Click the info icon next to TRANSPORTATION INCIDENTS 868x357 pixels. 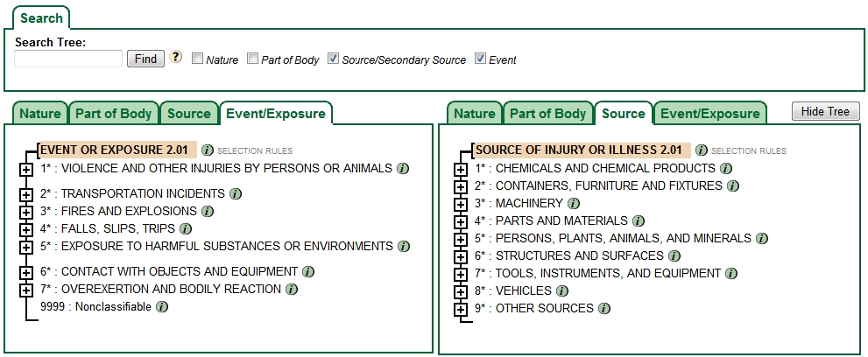pos(236,193)
